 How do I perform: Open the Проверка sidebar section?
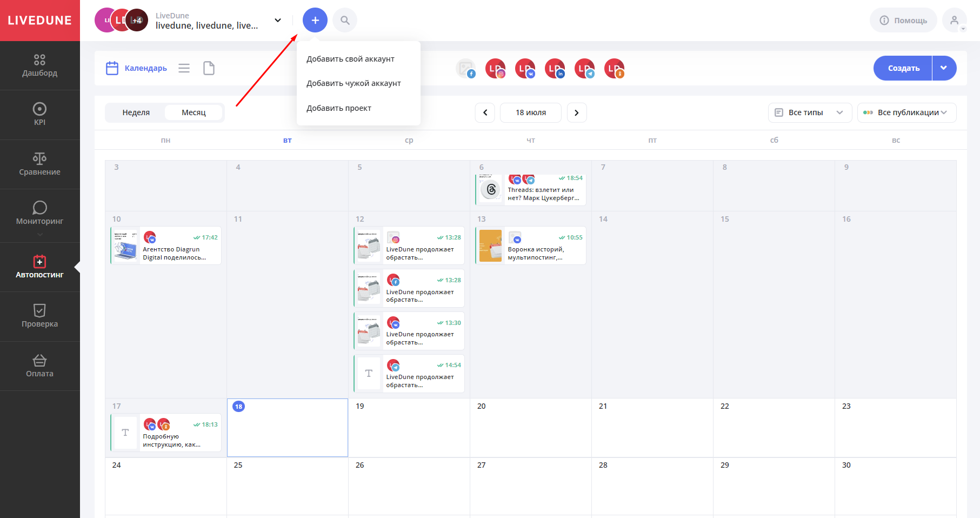(x=39, y=316)
